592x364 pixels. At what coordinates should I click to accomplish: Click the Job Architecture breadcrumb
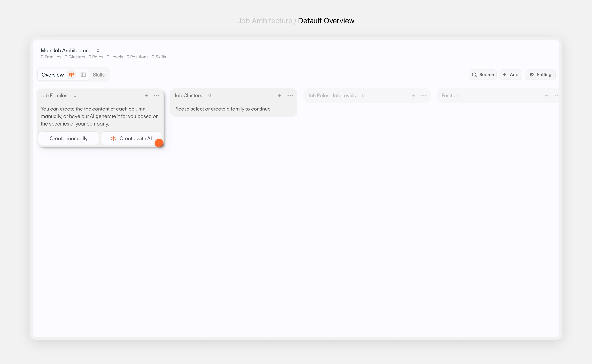point(265,21)
